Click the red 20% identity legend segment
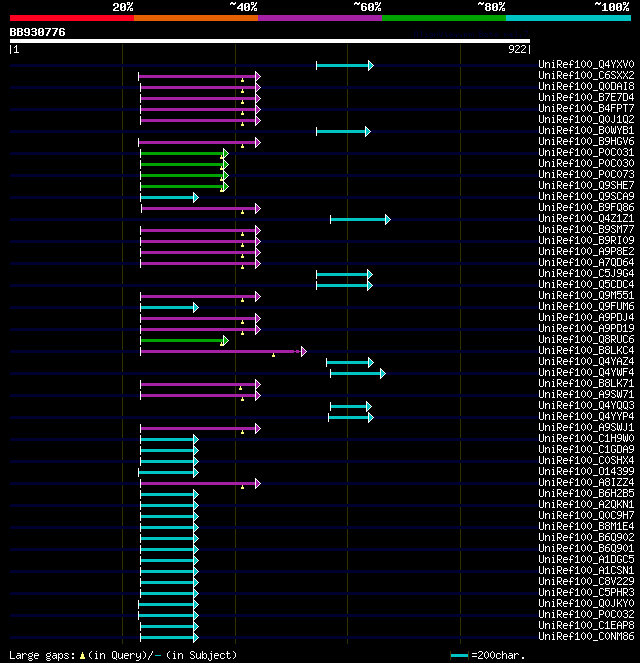640x663 pixels. 72,18
